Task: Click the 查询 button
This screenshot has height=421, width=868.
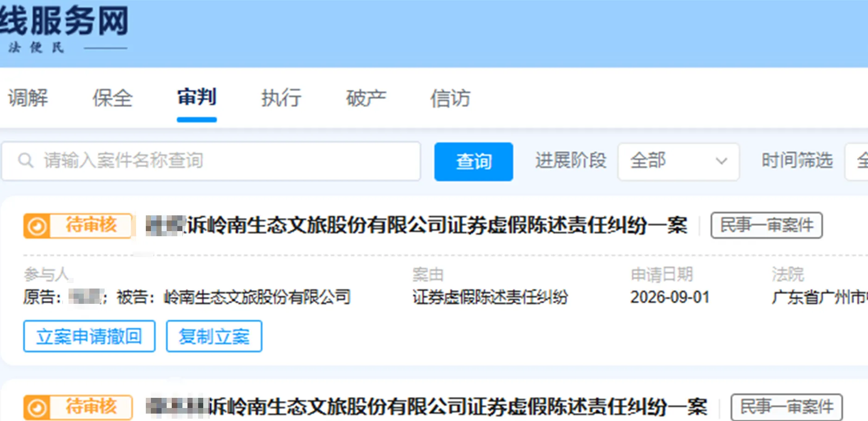Action: (474, 162)
